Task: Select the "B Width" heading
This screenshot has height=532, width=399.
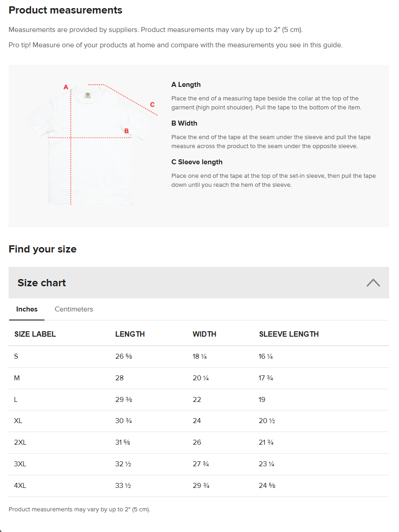Action: [184, 123]
